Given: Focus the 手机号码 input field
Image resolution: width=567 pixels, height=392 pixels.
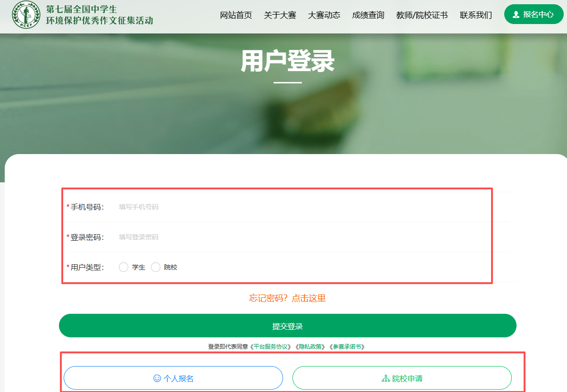Looking at the screenshot, I should pos(302,207).
